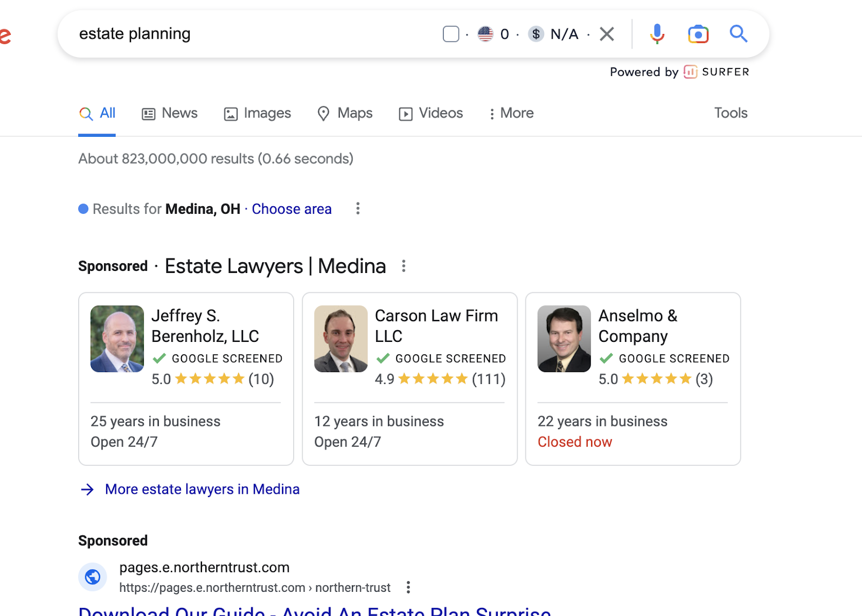Click the pages.e.northerntrust.com site name
Image resolution: width=862 pixels, height=616 pixels.
[x=204, y=568]
